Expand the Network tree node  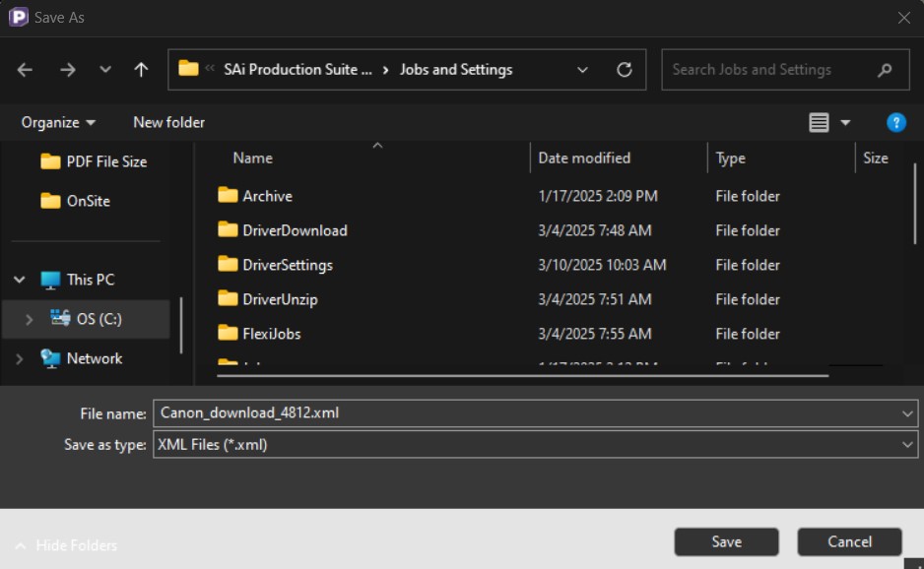(x=19, y=358)
